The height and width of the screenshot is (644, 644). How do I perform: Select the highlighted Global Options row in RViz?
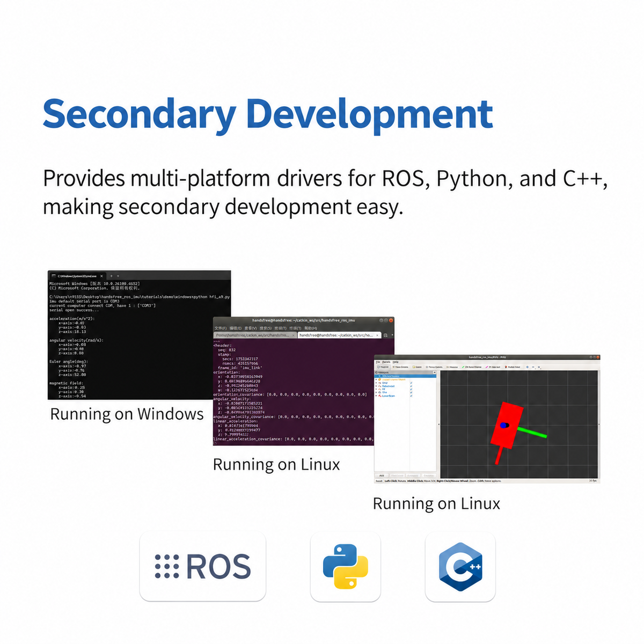[406, 376]
